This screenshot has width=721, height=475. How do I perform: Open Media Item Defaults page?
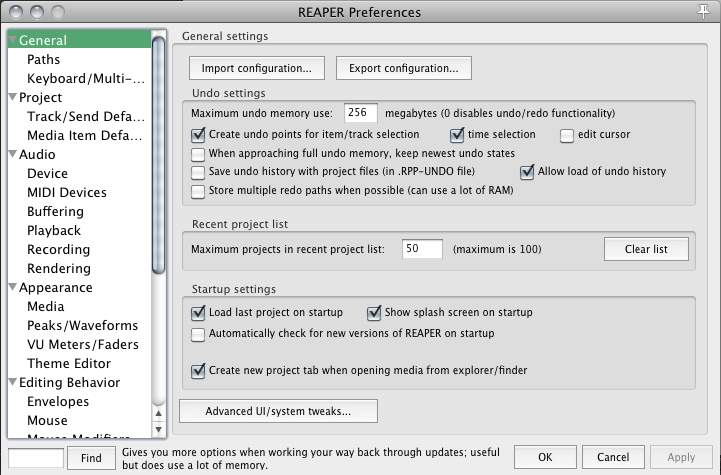coord(85,135)
